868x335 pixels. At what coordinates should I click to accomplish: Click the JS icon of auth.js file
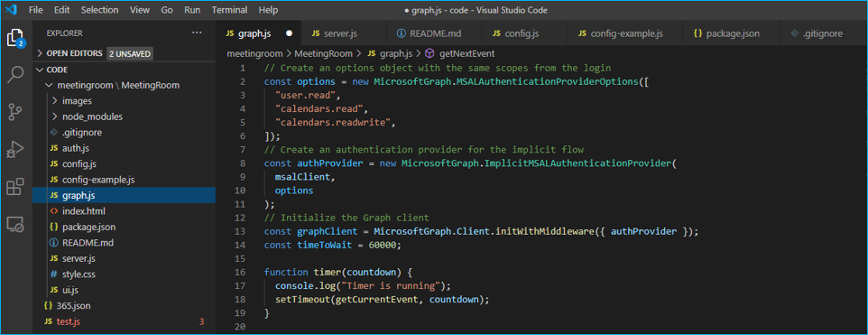pos(54,148)
